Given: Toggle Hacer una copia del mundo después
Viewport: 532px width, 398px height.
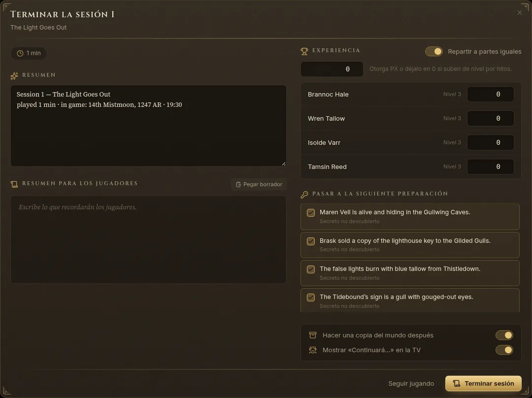Looking at the screenshot, I should [x=504, y=335].
